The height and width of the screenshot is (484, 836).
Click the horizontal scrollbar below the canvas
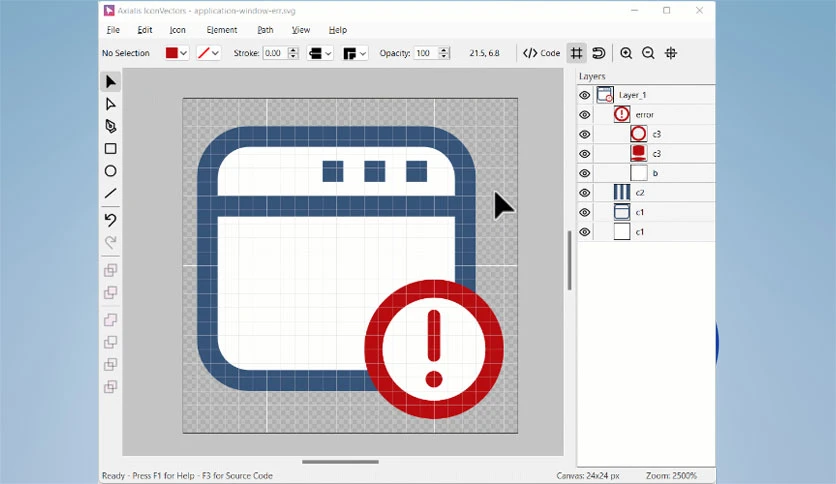click(x=340, y=462)
